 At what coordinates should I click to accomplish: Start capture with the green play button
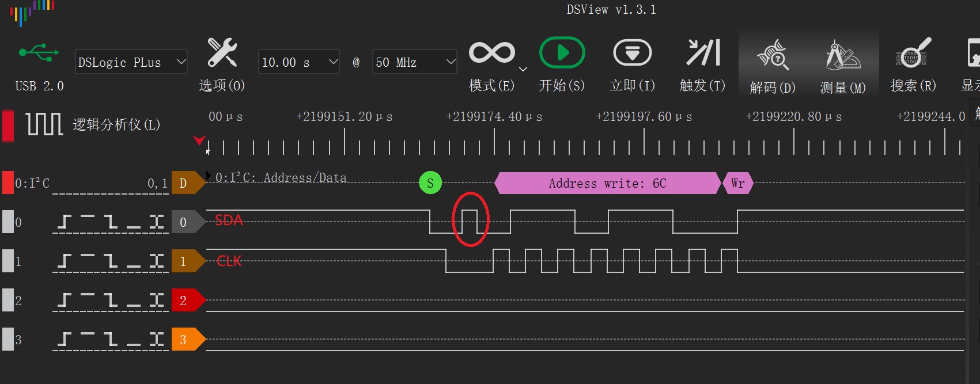562,54
